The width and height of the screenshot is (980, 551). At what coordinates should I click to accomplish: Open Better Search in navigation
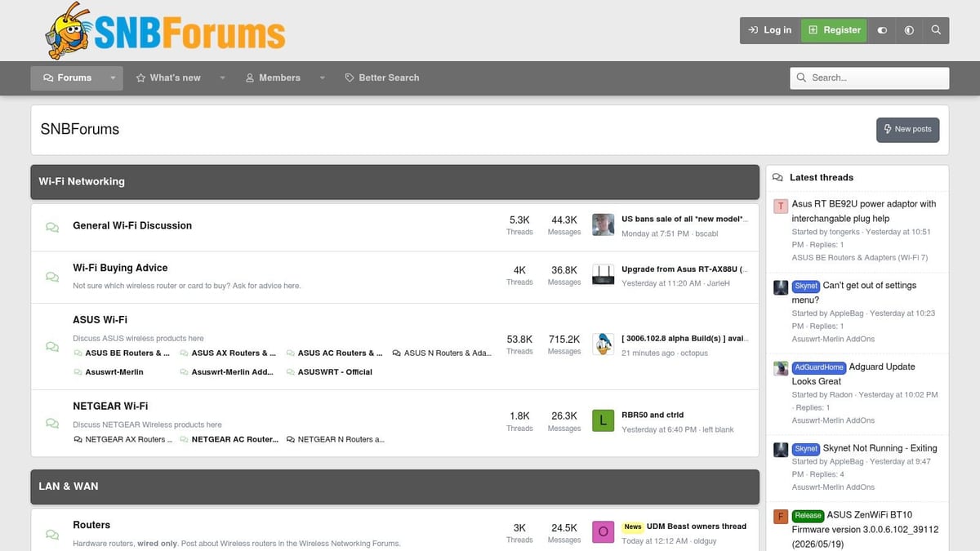point(382,78)
